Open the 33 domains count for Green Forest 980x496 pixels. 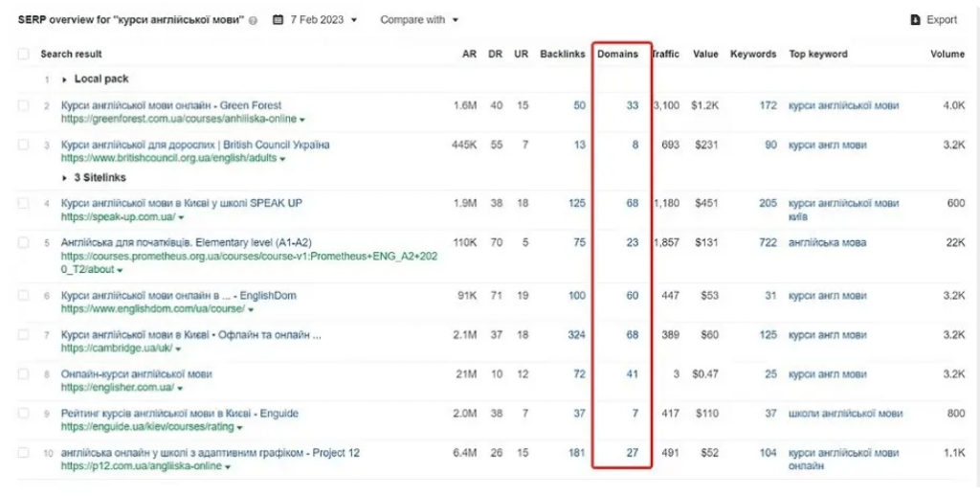633,105
